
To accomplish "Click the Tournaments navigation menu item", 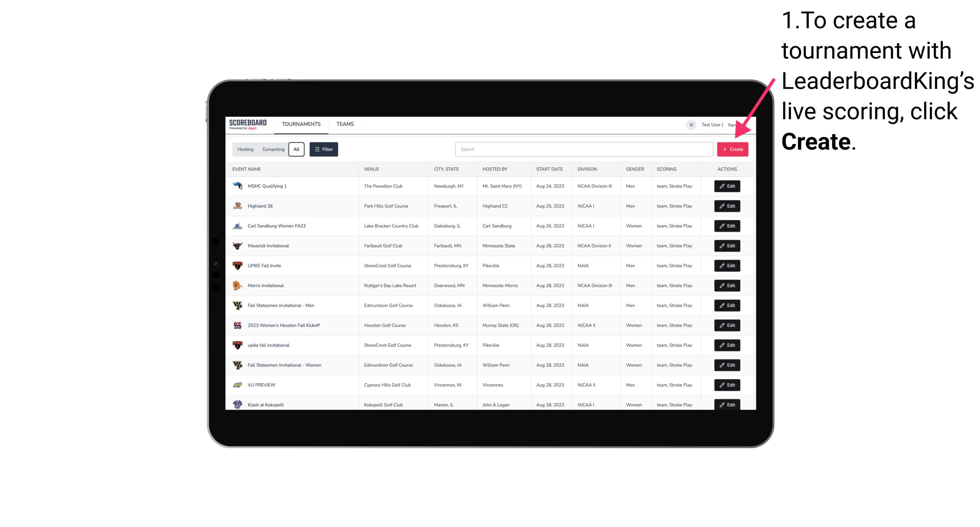I will pos(301,124).
